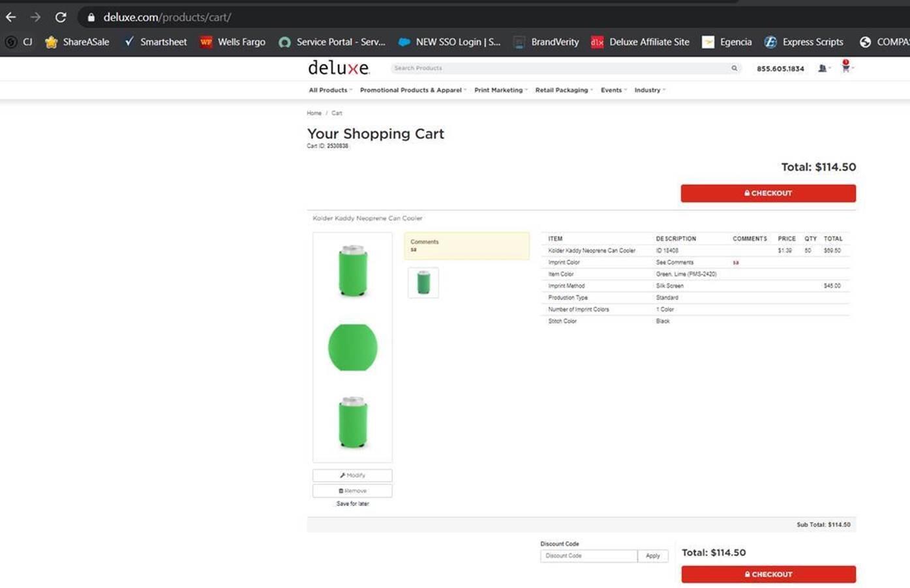Viewport: 910px width, 588px height.
Task: Expand Retail Packaging dropdown
Action: coord(564,90)
